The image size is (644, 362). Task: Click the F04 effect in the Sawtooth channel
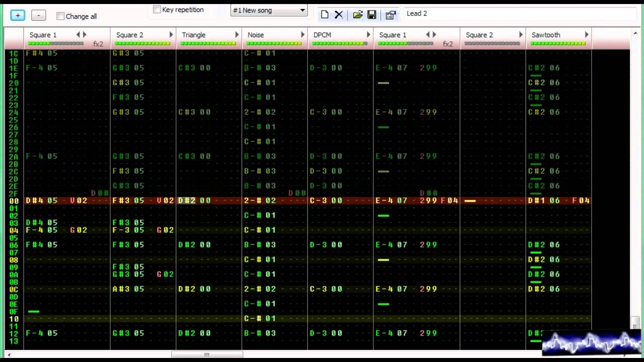581,201
